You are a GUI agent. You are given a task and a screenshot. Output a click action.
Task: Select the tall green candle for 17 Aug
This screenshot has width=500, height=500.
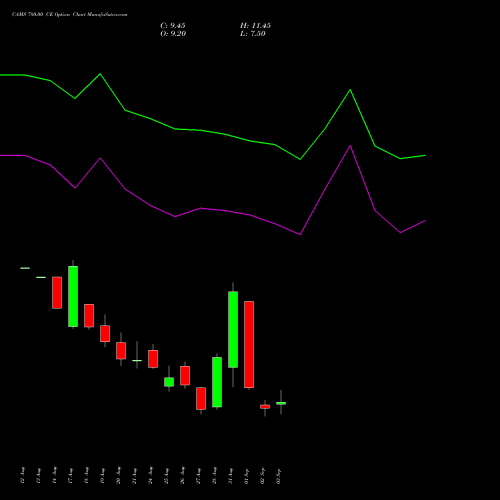coord(73,296)
